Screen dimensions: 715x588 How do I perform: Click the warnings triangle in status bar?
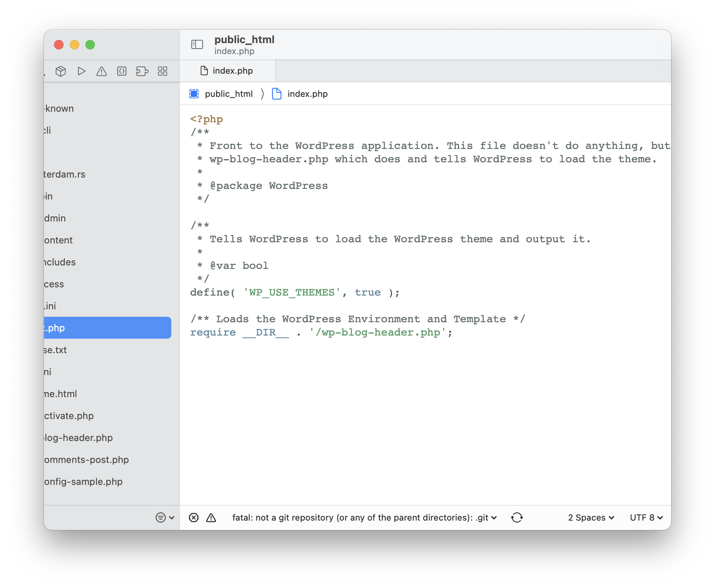point(211,517)
